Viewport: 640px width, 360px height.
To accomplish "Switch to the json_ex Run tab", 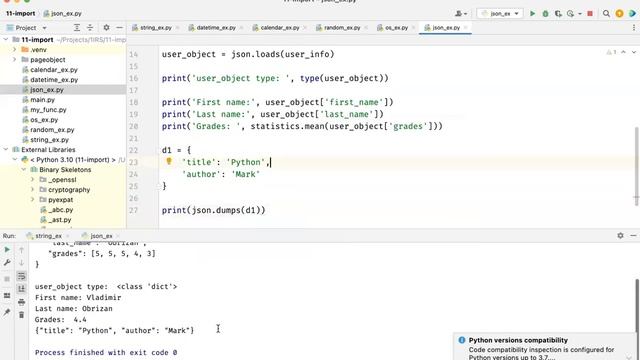I will coord(101,236).
